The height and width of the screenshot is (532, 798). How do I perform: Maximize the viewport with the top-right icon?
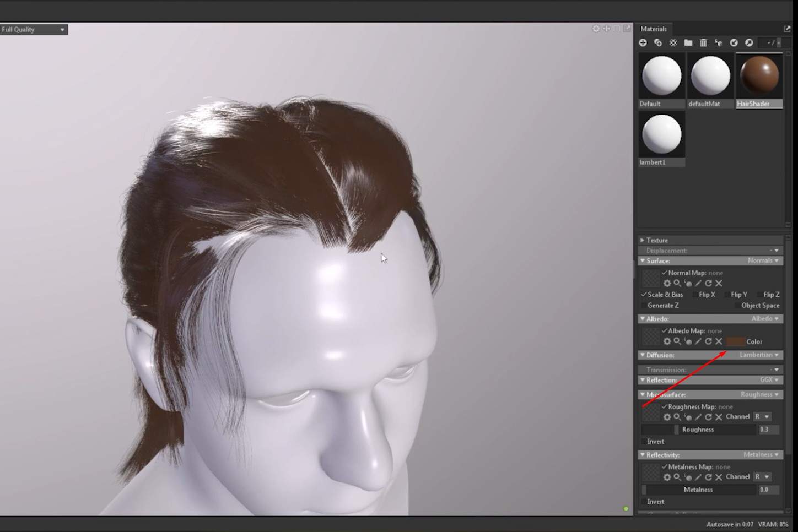tap(627, 29)
